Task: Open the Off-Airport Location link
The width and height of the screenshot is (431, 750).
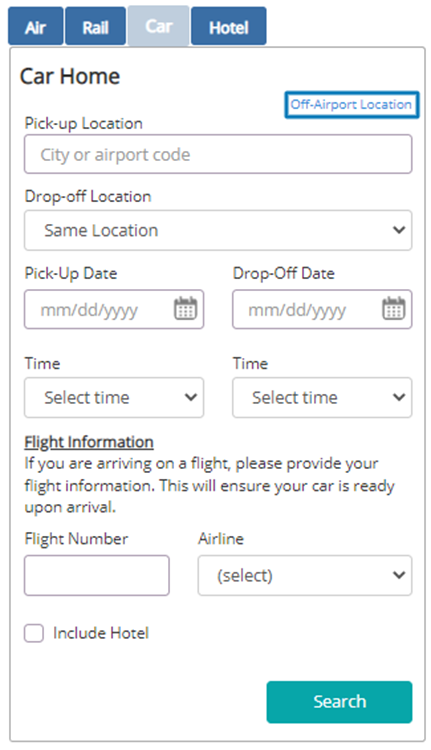Action: coord(352,104)
